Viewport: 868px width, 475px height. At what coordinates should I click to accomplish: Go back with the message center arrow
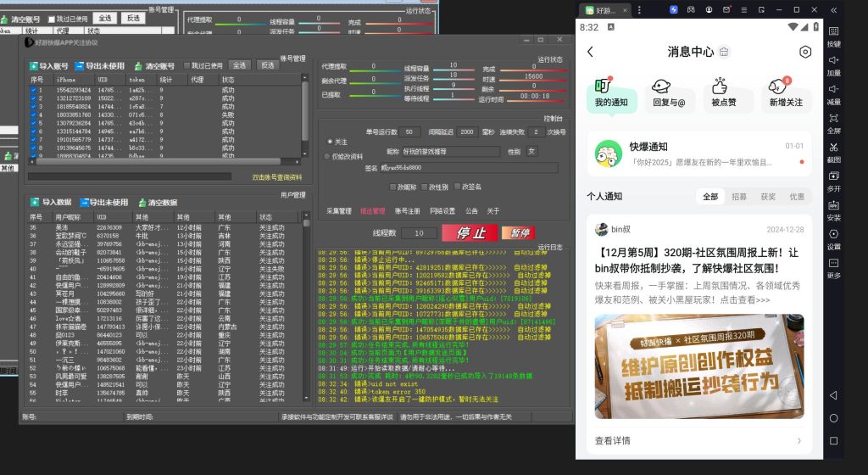590,52
